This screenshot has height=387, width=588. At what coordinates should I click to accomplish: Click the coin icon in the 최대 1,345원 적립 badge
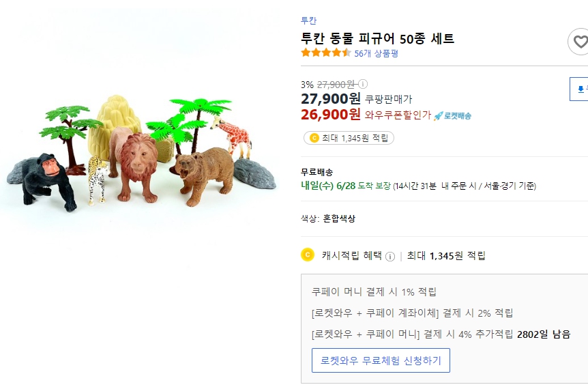(x=314, y=138)
